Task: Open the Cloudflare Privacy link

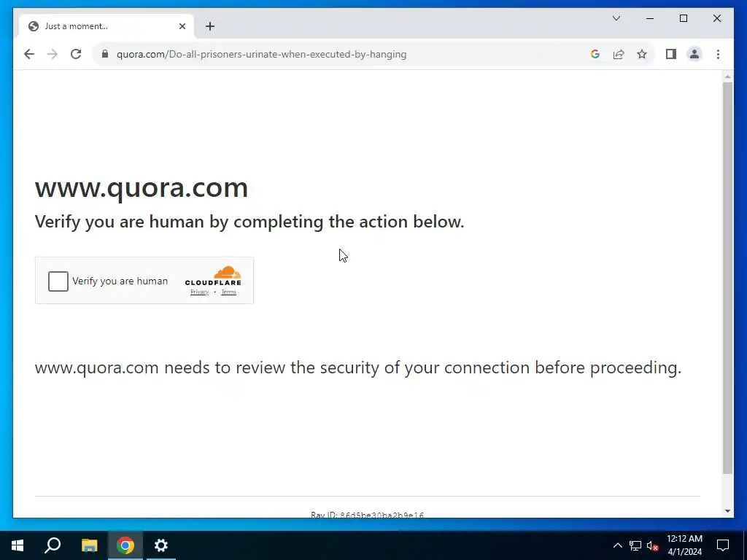Action: click(x=199, y=292)
